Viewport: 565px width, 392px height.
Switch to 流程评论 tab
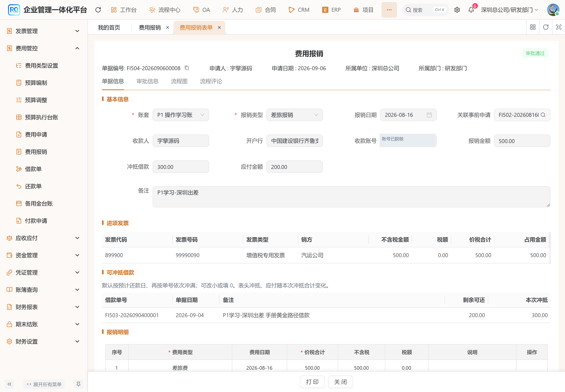[x=211, y=81]
